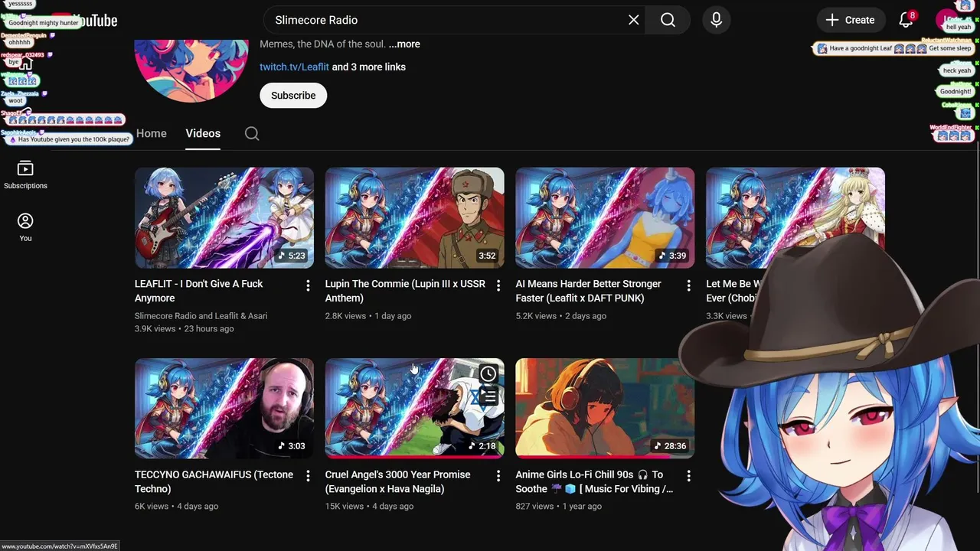This screenshot has height=551, width=980.
Task: Open the Home tab of the channel
Action: (x=151, y=133)
